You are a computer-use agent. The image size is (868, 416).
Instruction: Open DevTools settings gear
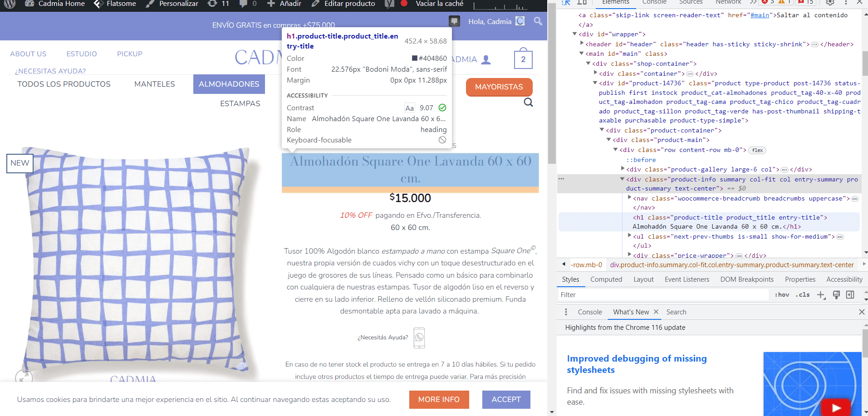(x=830, y=2)
